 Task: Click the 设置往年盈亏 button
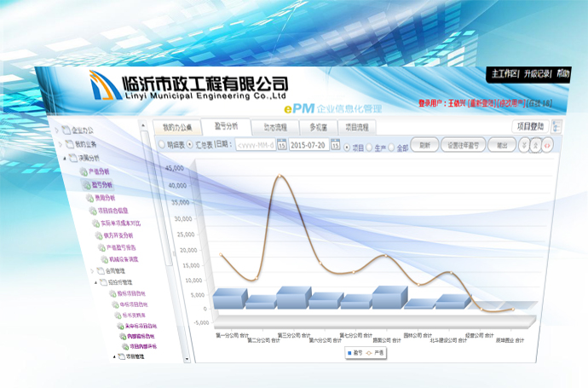[x=463, y=145]
